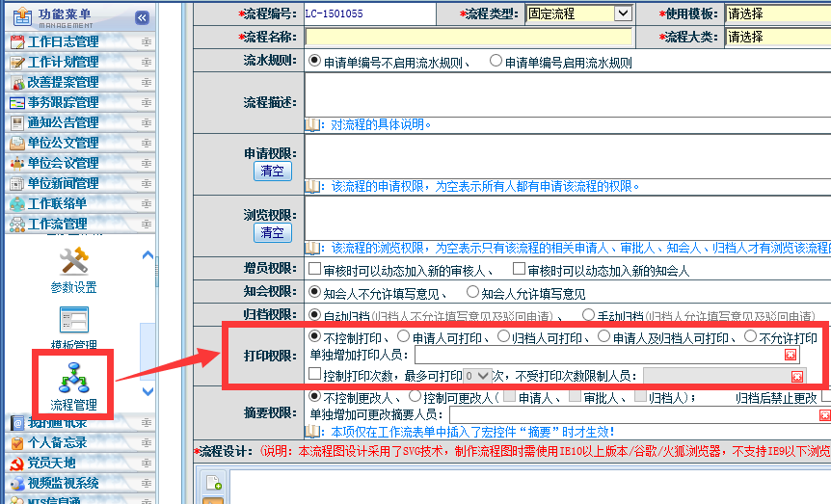Click the new document icon under 流程设计
This screenshot has height=504, width=831.
(x=213, y=483)
